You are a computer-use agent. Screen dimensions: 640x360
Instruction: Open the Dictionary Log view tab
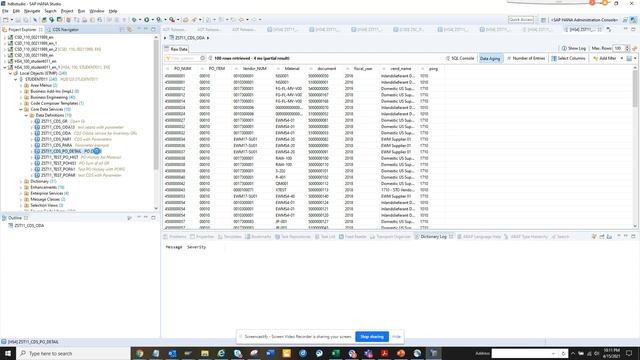433,237
